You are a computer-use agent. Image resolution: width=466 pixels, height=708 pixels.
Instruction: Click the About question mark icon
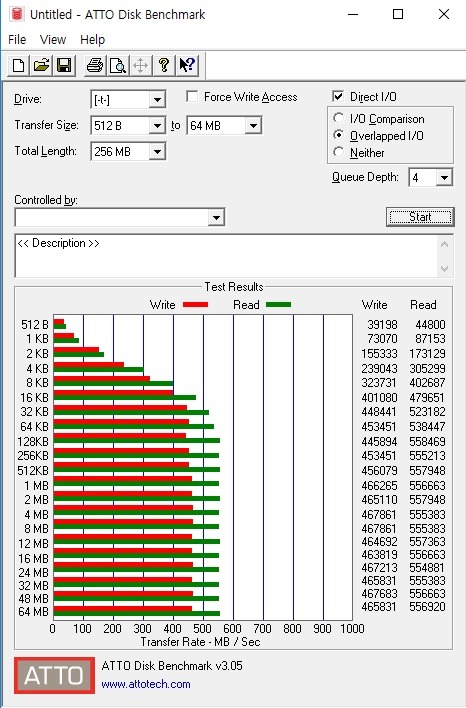pos(163,65)
